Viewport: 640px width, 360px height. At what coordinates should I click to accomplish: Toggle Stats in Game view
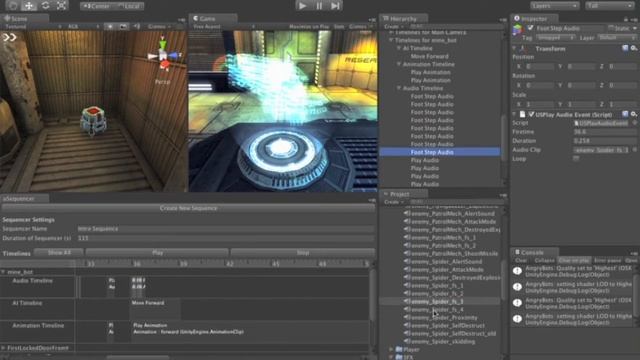click(339, 27)
